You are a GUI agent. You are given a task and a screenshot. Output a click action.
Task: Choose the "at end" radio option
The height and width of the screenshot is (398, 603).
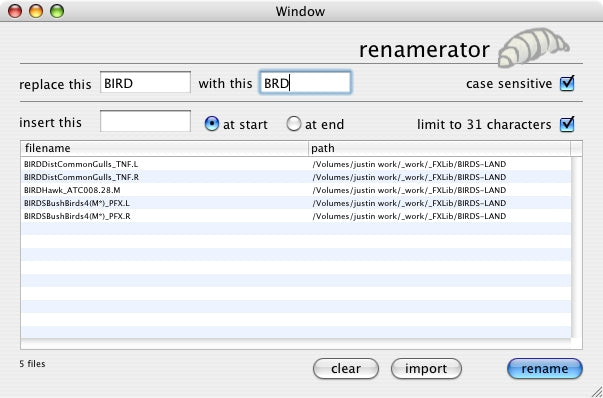click(x=293, y=124)
